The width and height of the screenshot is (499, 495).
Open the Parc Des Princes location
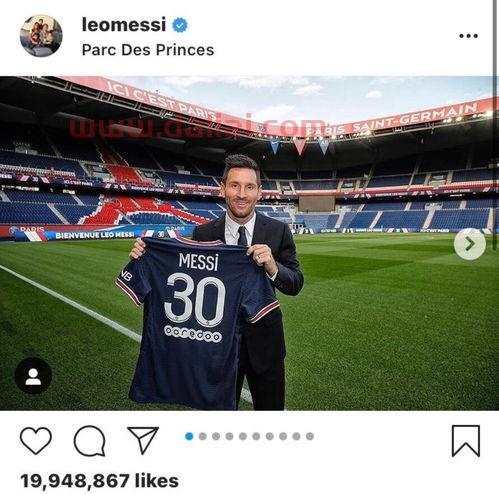(148, 50)
